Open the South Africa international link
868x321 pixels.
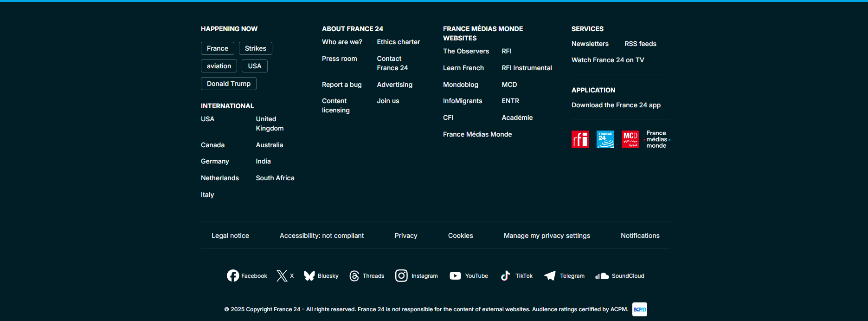point(275,178)
